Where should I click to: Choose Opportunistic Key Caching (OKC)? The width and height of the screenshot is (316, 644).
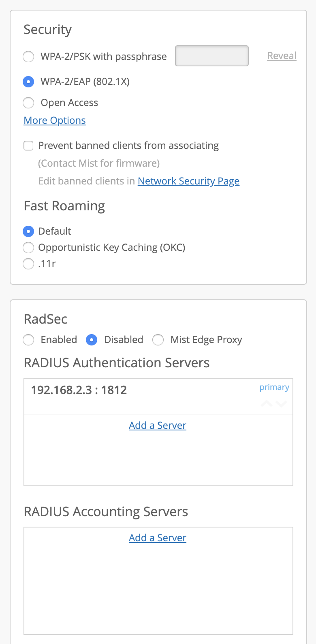click(28, 248)
